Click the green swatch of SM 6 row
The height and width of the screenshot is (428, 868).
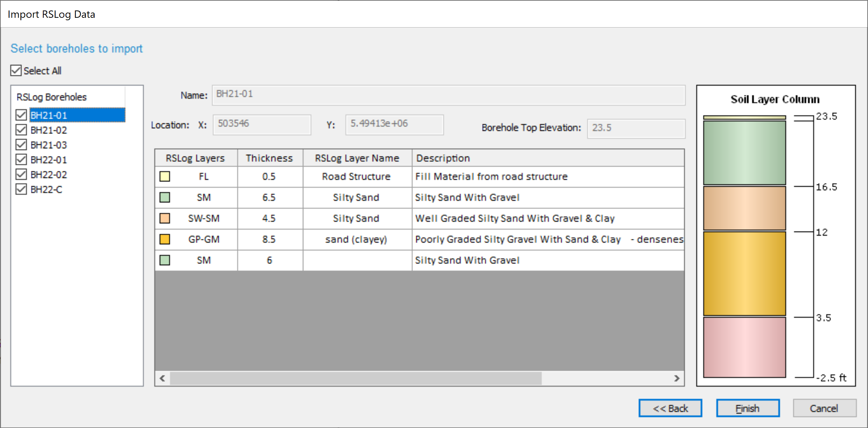(x=165, y=260)
